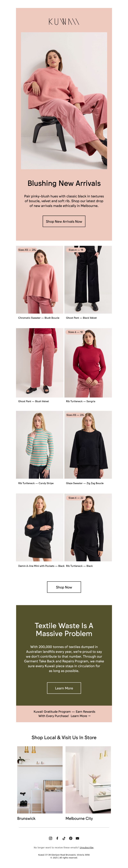
Task: Click the Unsubscribe link
Action: [x=86, y=847]
